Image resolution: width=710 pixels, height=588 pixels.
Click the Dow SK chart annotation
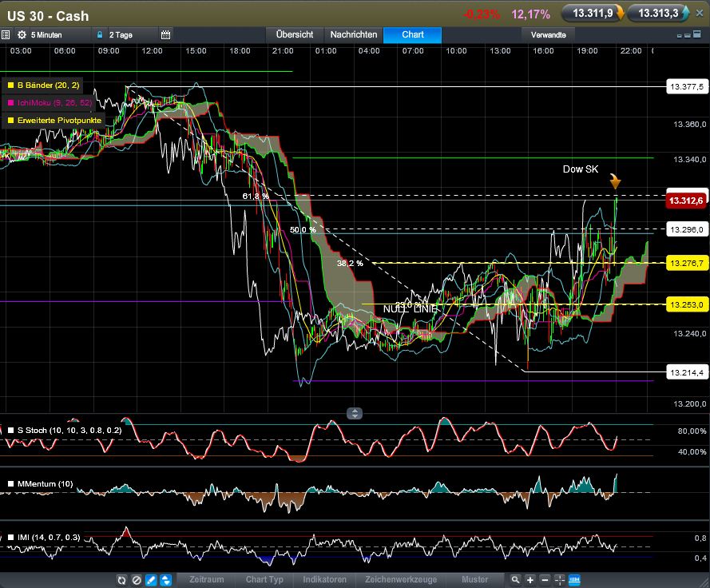[580, 169]
